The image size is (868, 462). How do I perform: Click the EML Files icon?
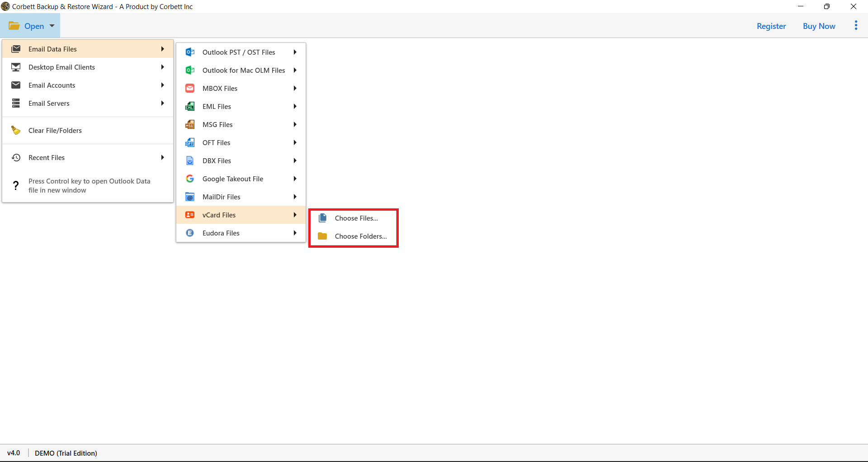point(190,106)
